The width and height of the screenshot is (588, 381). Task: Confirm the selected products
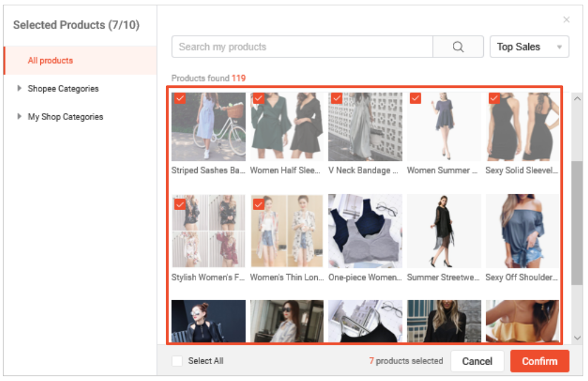[x=539, y=361]
